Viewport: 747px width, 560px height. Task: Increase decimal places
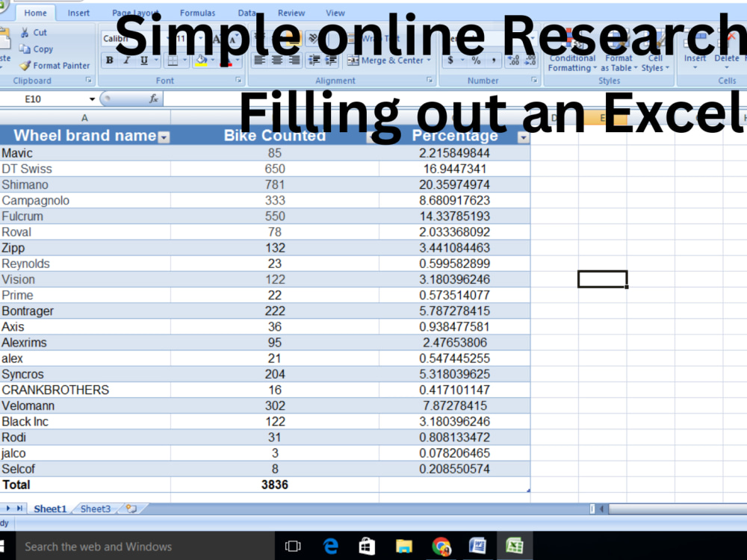(x=514, y=60)
